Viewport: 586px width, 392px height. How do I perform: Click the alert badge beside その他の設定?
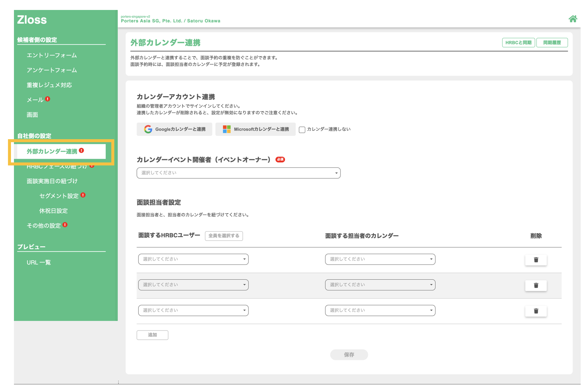pos(65,225)
